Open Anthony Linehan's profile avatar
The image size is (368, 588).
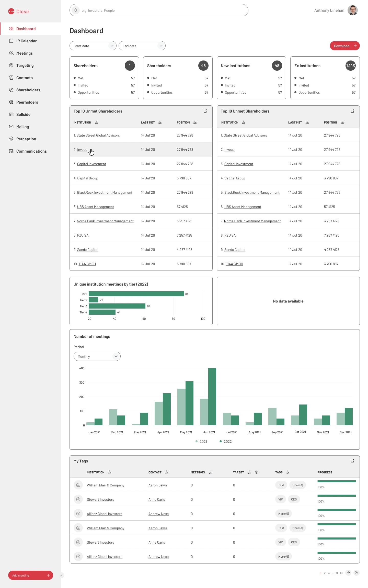(353, 10)
